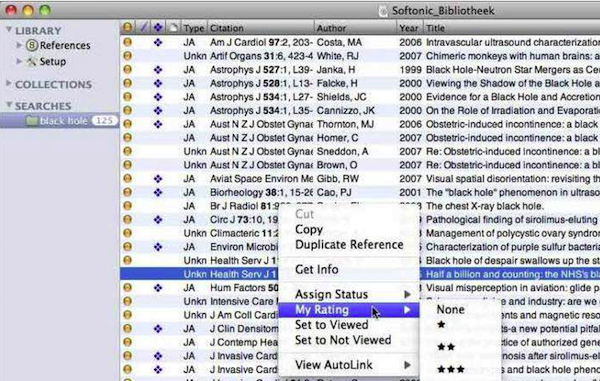Click orange status icon in Cannizzo, JK row
600x381 pixels.
[x=127, y=111]
